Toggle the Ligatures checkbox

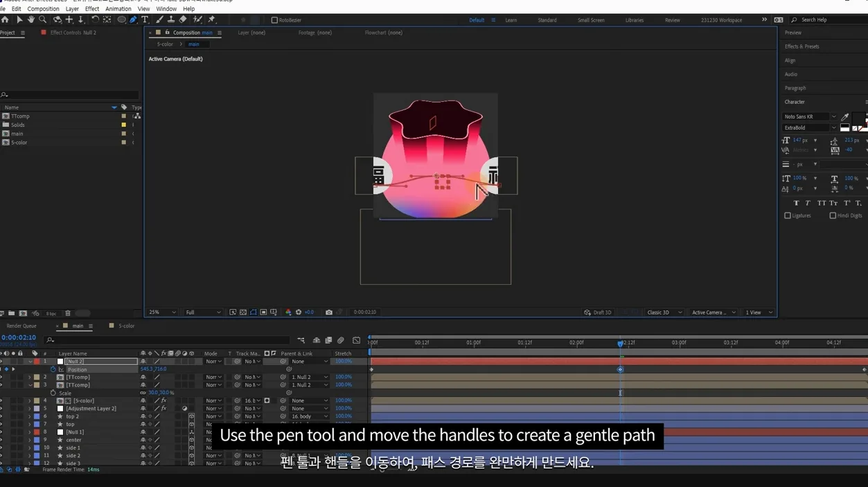point(788,215)
